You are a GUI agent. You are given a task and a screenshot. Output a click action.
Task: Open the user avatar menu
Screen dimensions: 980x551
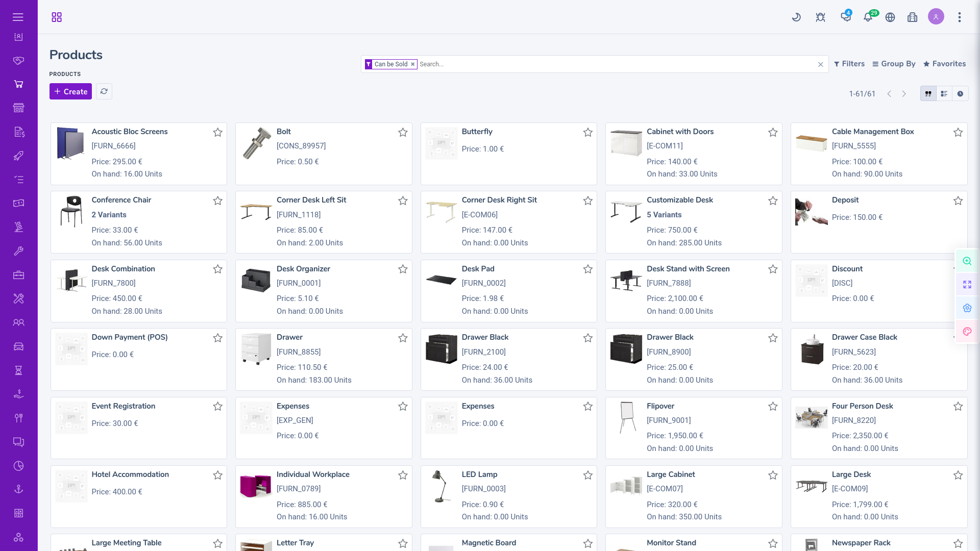(936, 17)
